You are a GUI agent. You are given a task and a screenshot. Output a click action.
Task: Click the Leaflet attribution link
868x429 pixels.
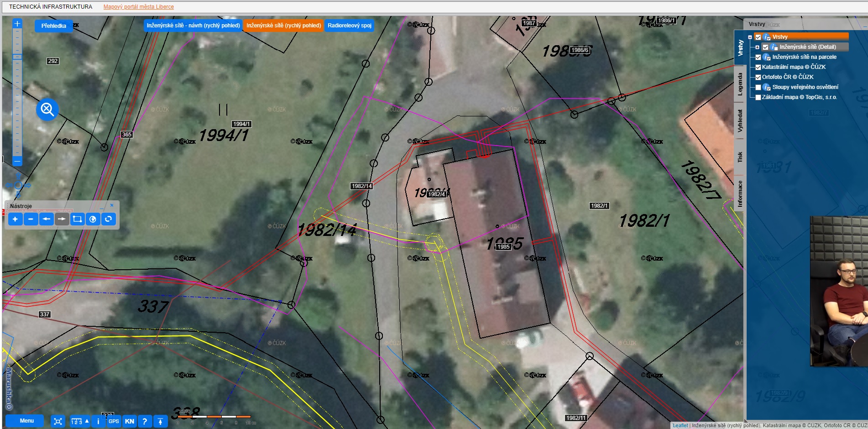(x=680, y=425)
